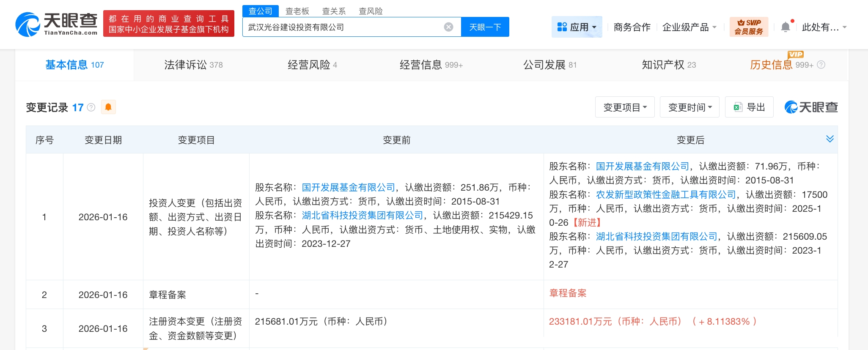Click the company name search input field
Screen dimensions: 868x350
[x=343, y=27]
